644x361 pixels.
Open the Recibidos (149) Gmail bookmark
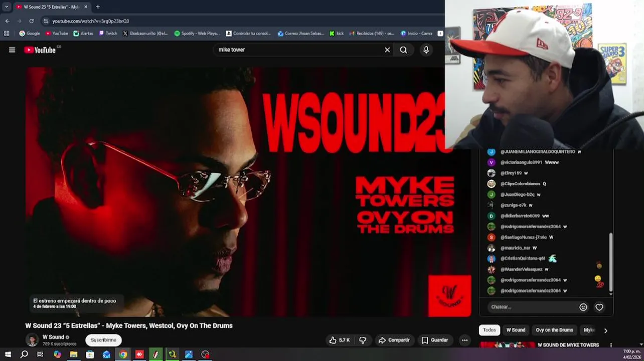pos(372,34)
